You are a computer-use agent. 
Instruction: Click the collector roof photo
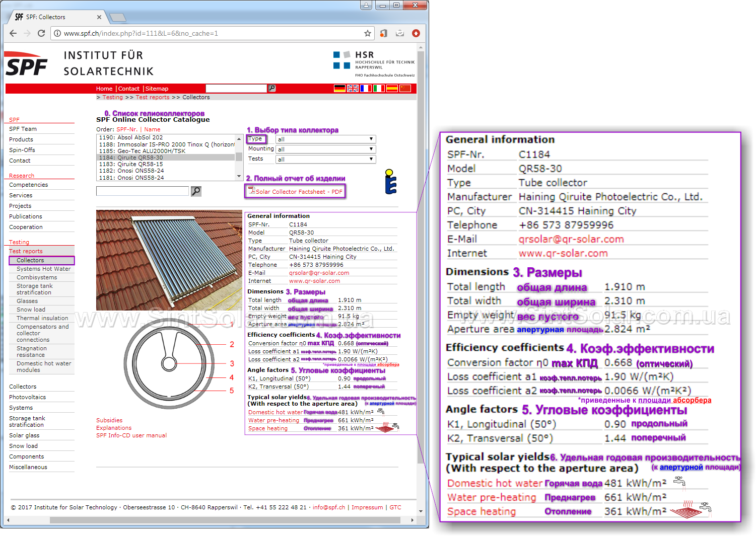point(169,260)
